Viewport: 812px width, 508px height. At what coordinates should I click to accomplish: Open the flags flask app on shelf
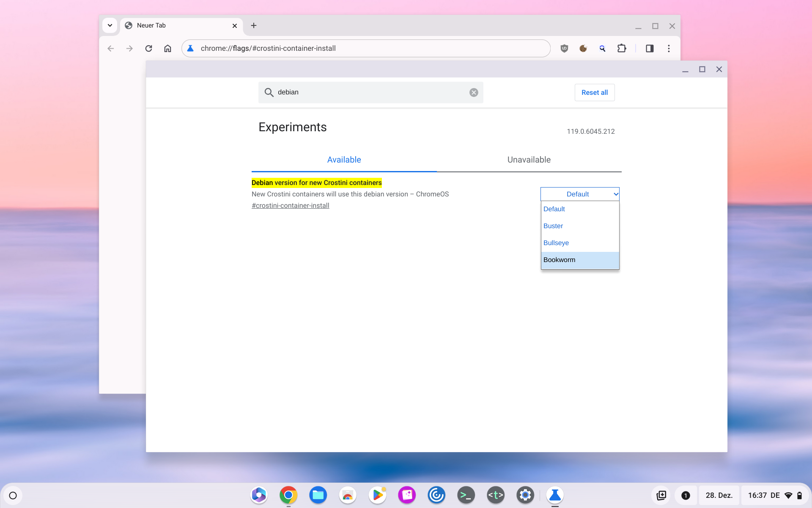[x=555, y=495]
